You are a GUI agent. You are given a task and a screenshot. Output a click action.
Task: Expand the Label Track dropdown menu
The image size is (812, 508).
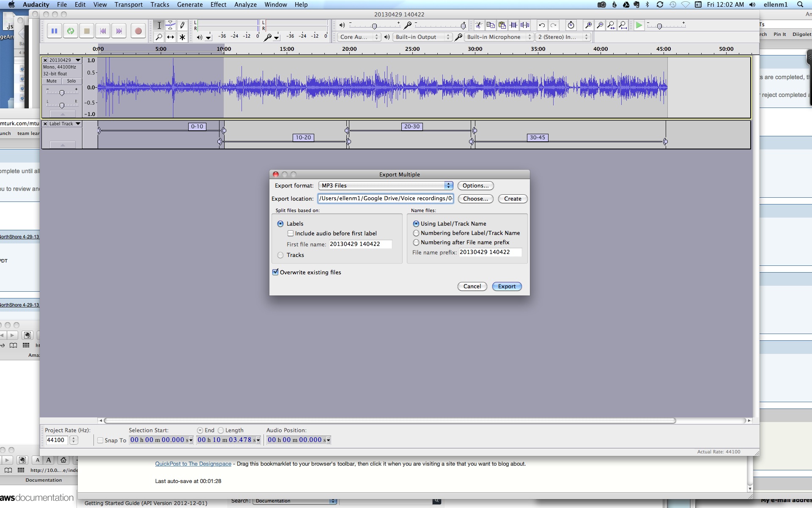pos(78,124)
